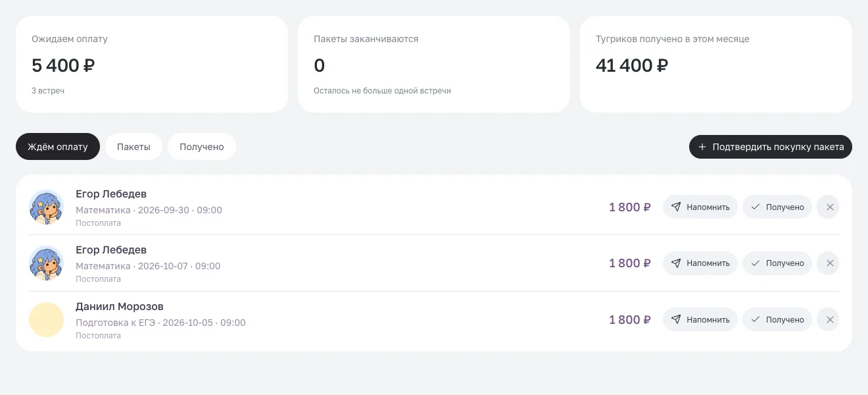Select the Ждём оплату tab

point(58,147)
